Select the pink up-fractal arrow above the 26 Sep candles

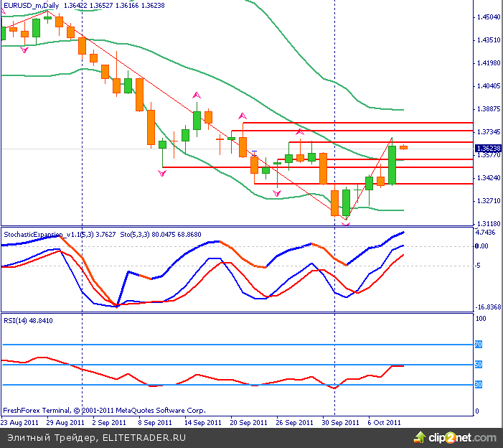coord(300,132)
